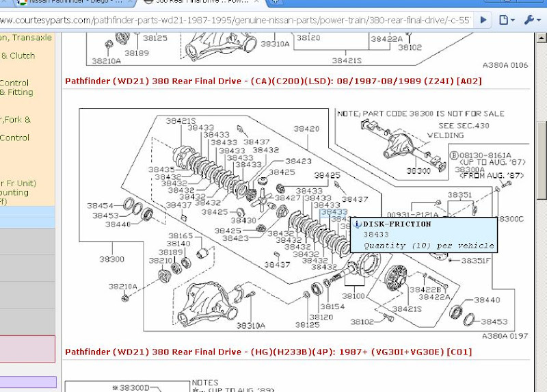Select the 380 Rear Final Drive tab
The height and width of the screenshot is (392, 547).
tap(202, 2)
